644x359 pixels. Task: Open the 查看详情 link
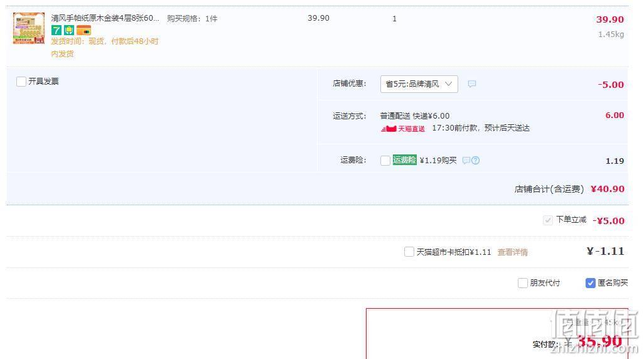coord(513,252)
